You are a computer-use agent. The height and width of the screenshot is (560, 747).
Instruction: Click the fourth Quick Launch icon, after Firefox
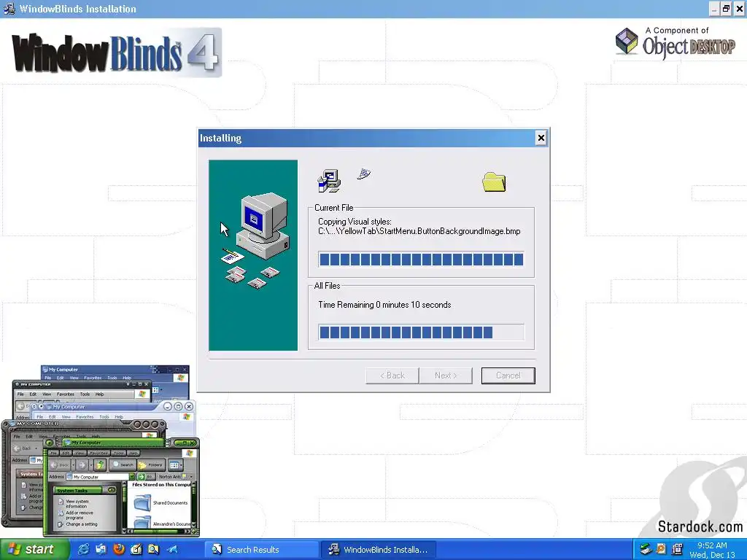pos(136,549)
